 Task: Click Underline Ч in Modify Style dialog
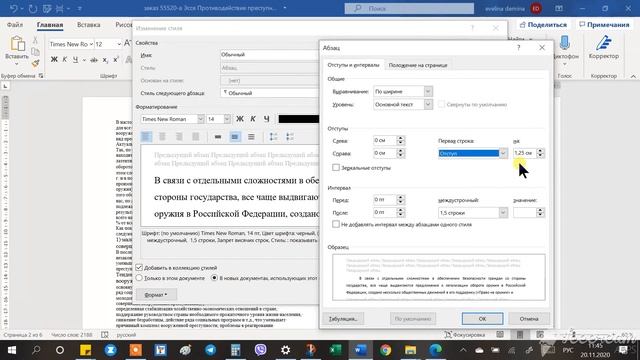[266, 119]
